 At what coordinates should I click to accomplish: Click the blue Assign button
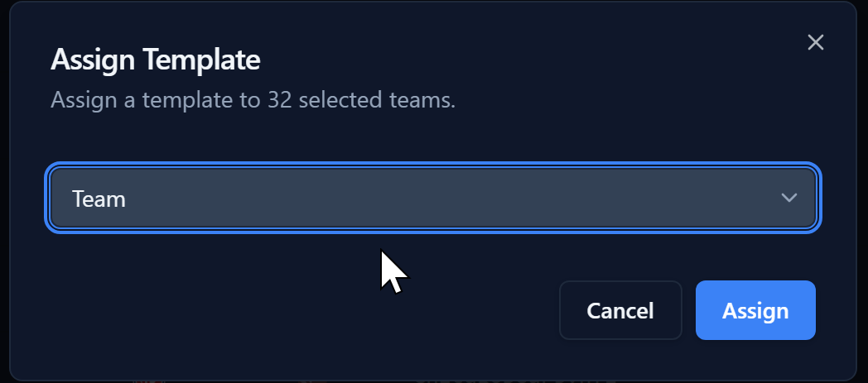[755, 310]
